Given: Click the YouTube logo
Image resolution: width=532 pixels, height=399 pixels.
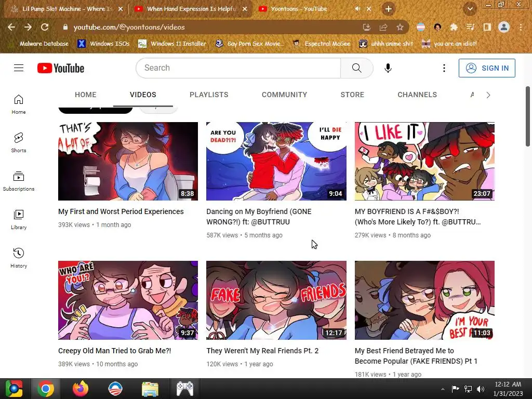Looking at the screenshot, I should coord(61,68).
